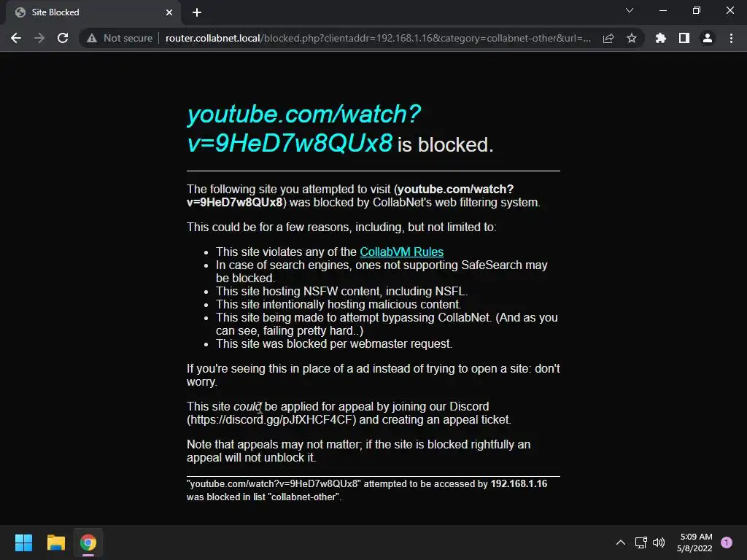
Task: Open File Explorer from taskbar
Action: tap(55, 542)
